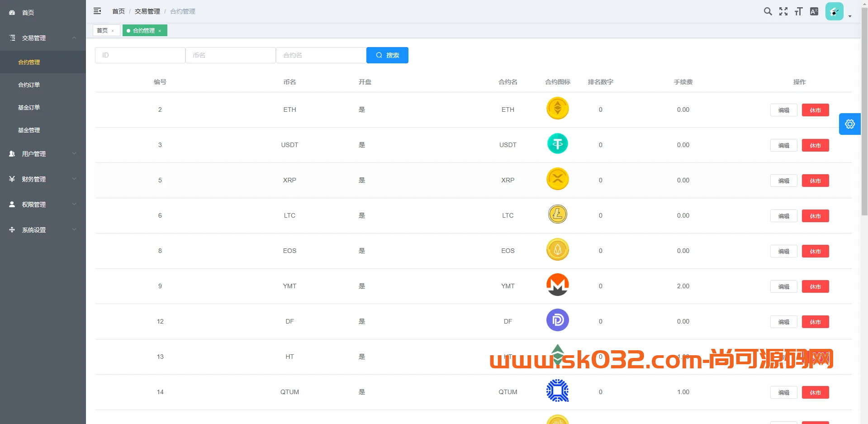868x424 pixels.
Task: Switch interface language via translate icon
Action: (814, 11)
